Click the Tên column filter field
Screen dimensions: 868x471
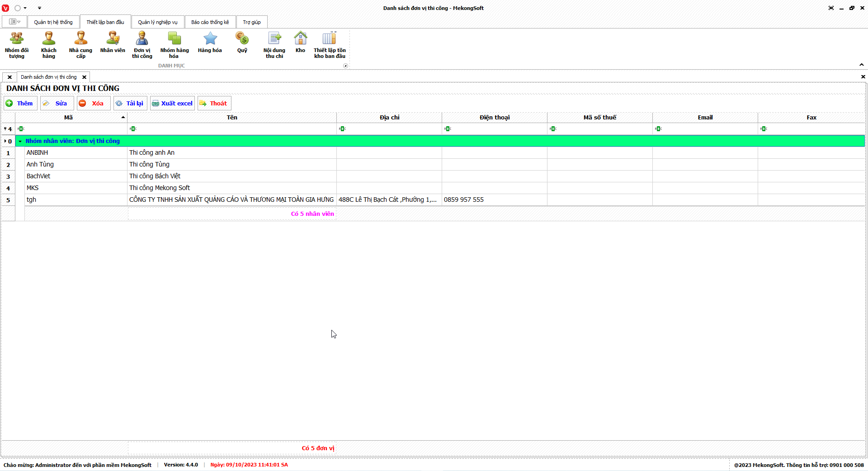pyautogui.click(x=233, y=129)
